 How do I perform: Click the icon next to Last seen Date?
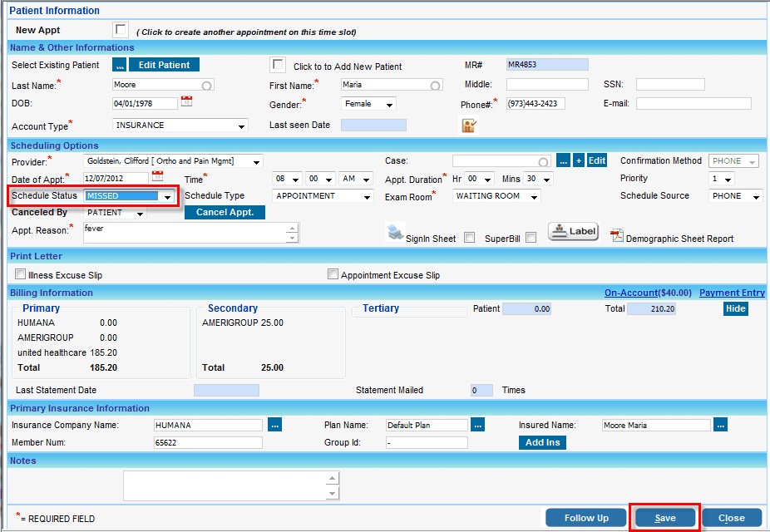click(469, 126)
